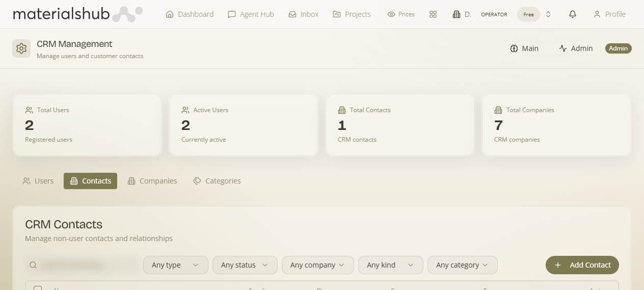Switch to the Users tab

[x=38, y=181]
